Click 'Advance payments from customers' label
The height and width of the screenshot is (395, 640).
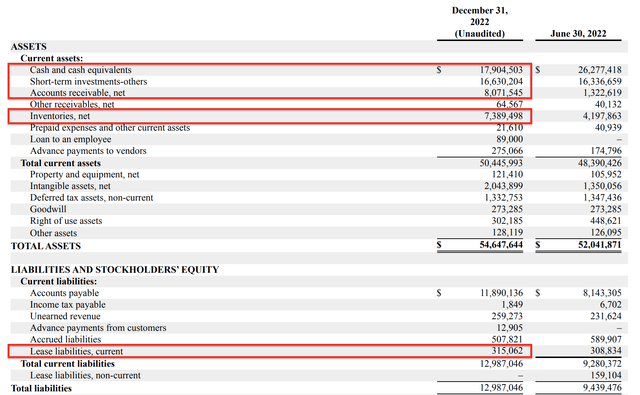(98, 328)
